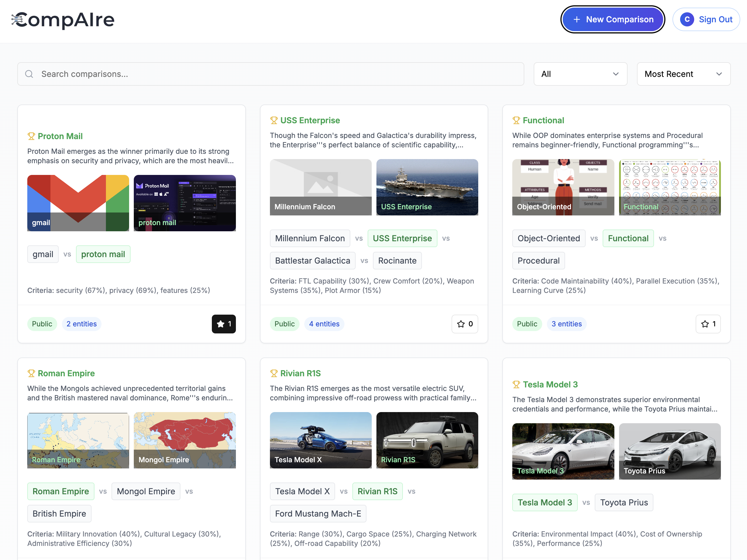
Task: Click the trophy icon beside Roman Empire
Action: 31,373
